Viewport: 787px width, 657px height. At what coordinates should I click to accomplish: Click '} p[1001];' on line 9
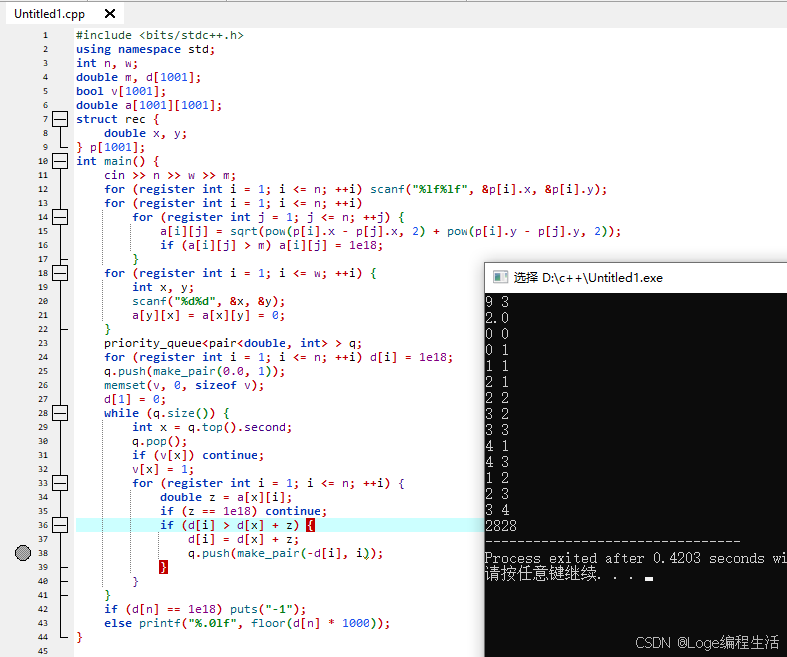[x=110, y=147]
